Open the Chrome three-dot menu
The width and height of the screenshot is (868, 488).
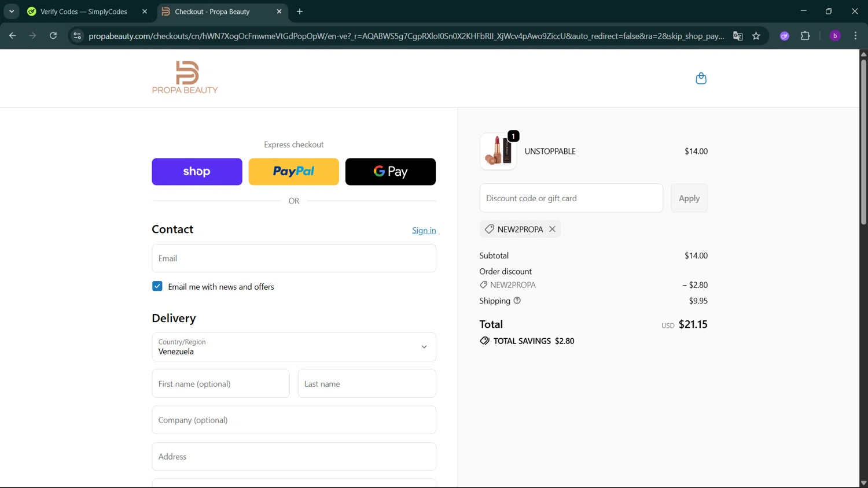(x=856, y=36)
